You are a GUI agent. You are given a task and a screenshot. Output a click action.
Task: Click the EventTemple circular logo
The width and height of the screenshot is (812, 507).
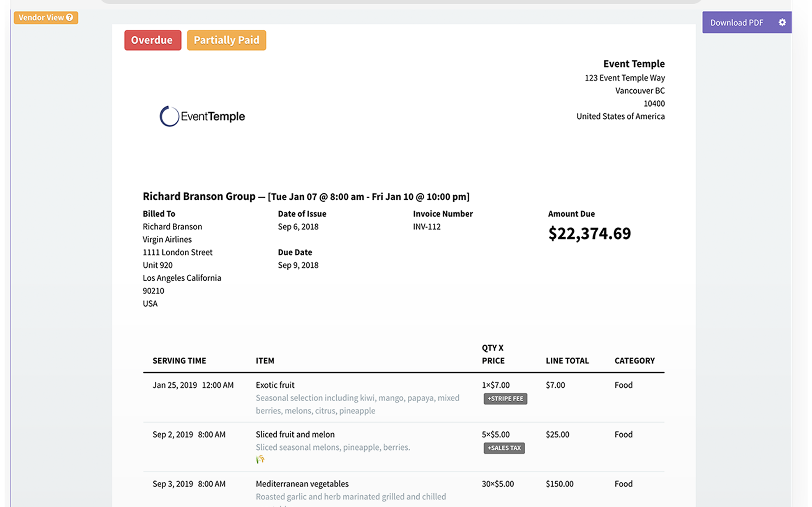(x=169, y=116)
